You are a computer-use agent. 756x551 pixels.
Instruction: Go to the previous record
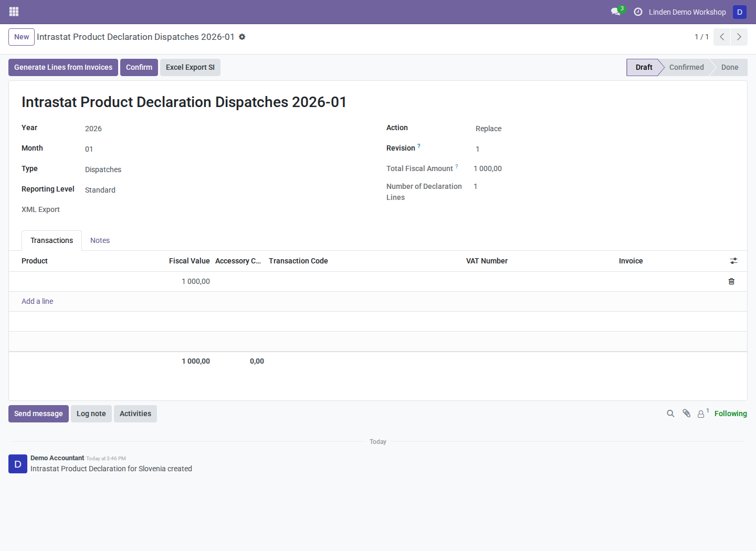[722, 37]
